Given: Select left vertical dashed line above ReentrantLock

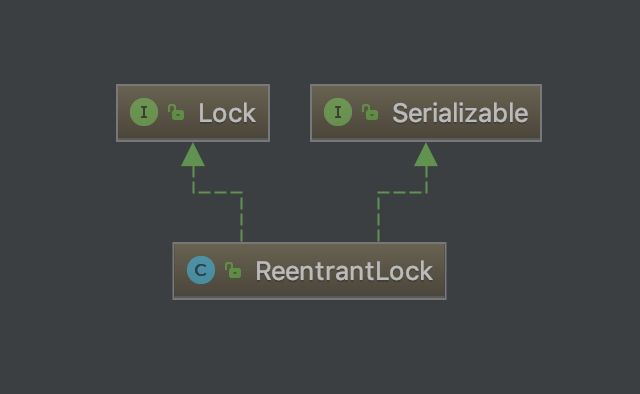Looking at the screenshot, I should (x=242, y=217).
